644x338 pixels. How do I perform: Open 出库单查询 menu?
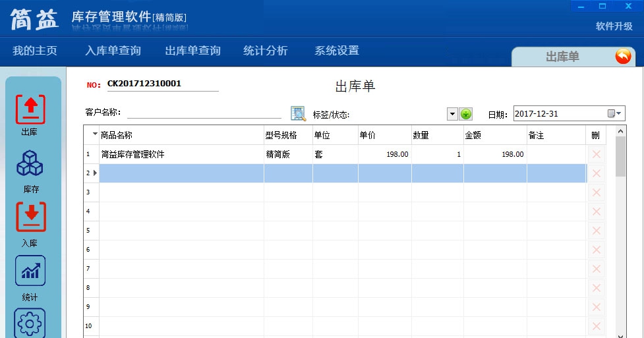click(x=192, y=51)
